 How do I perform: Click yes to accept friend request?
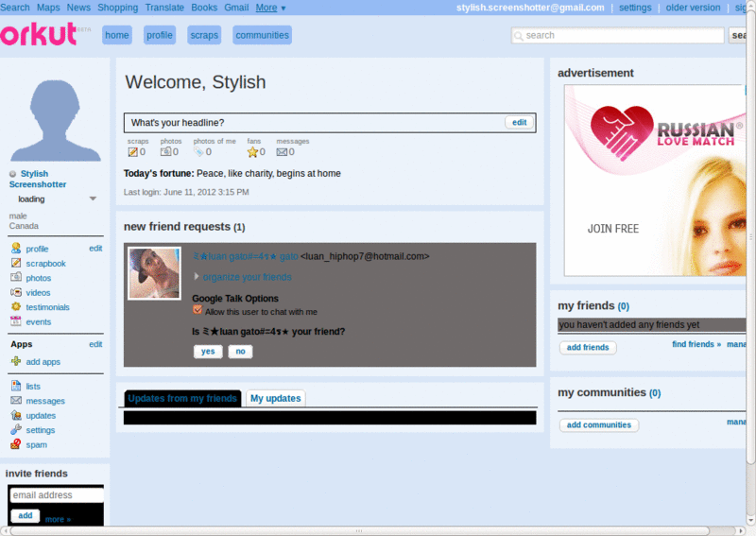click(208, 352)
